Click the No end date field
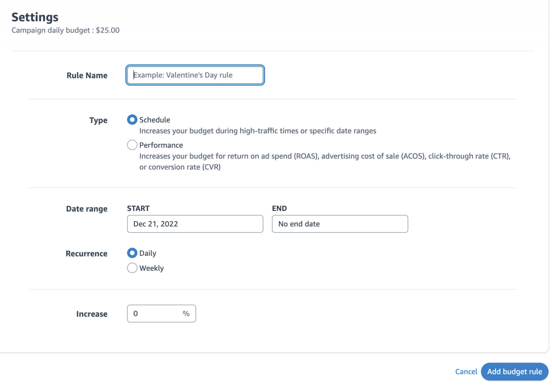The image size is (552, 392). click(x=340, y=223)
